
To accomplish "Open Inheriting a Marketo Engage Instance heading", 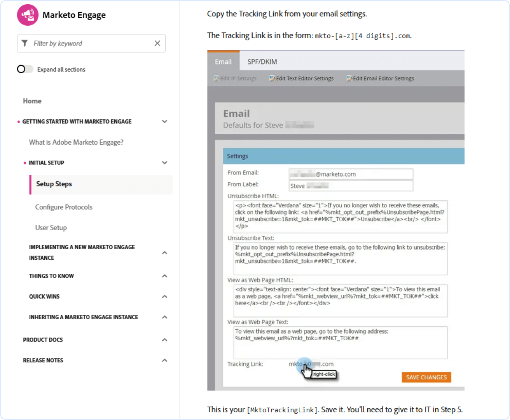I will (x=84, y=317).
